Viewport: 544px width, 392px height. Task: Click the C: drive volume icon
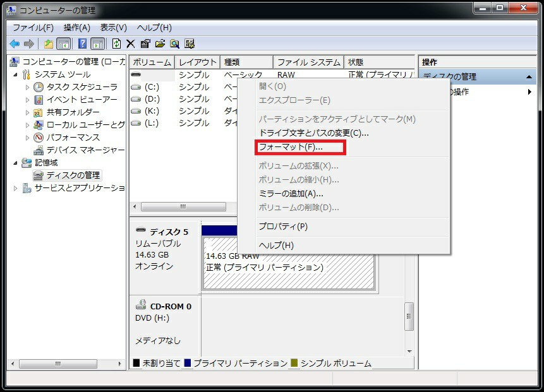[x=136, y=87]
